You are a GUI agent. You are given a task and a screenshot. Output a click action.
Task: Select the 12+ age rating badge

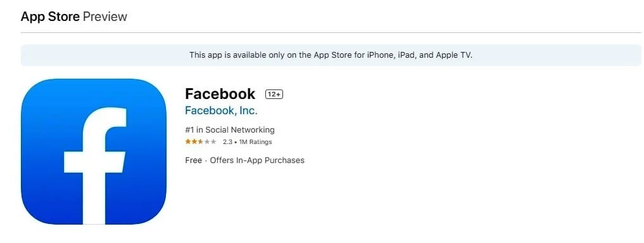click(x=274, y=94)
